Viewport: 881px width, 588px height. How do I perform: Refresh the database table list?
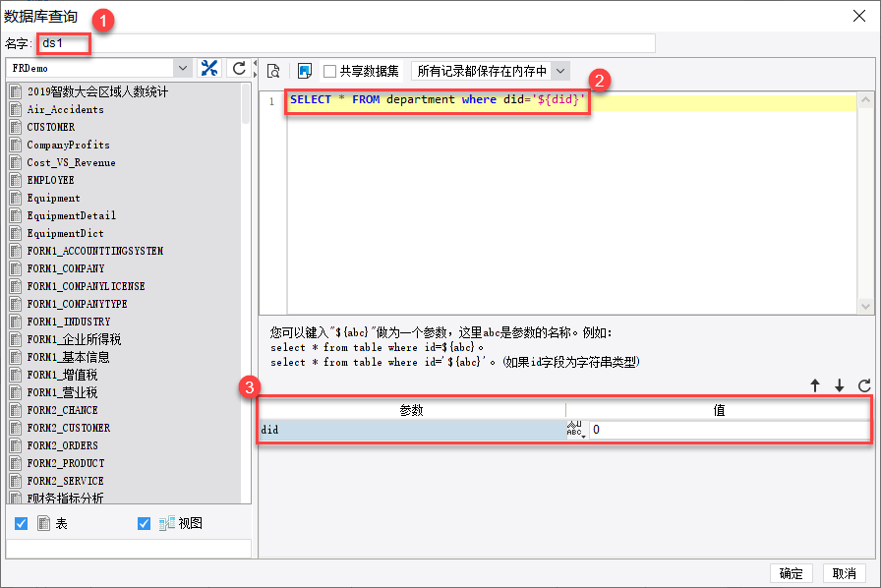click(239, 69)
